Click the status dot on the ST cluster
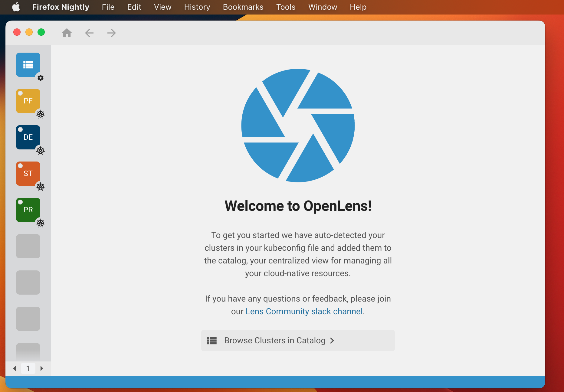The image size is (564, 392). 20,165
